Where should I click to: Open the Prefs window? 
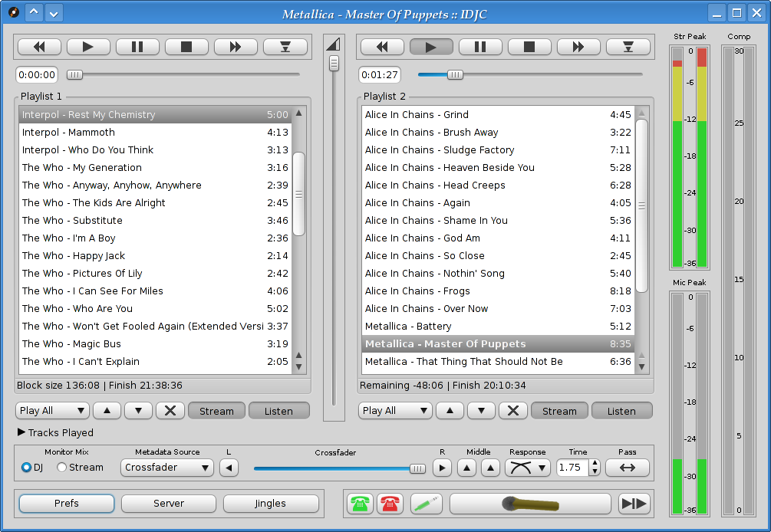click(67, 504)
